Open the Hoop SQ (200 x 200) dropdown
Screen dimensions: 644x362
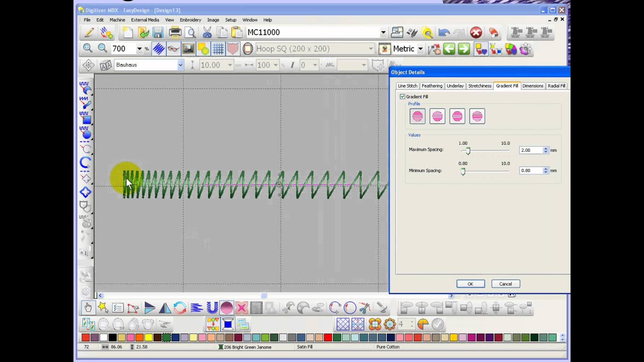tap(371, 49)
